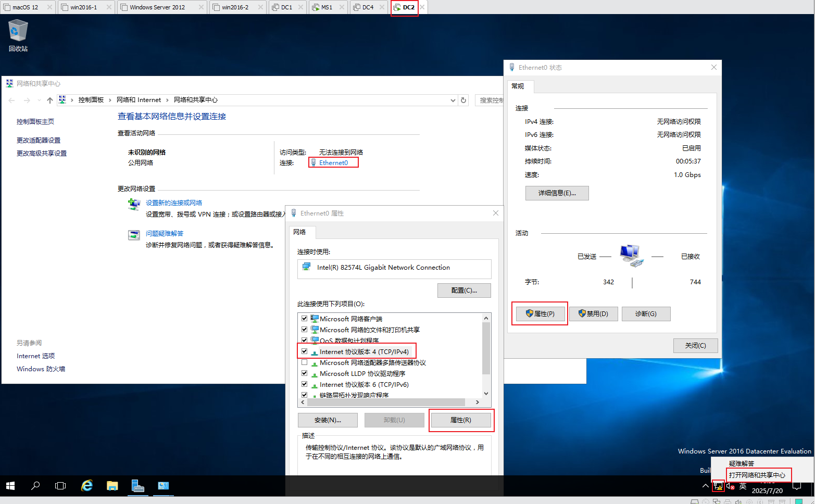Click the taskbar search magnifier icon
Image resolution: width=815 pixels, height=504 pixels.
point(35,486)
